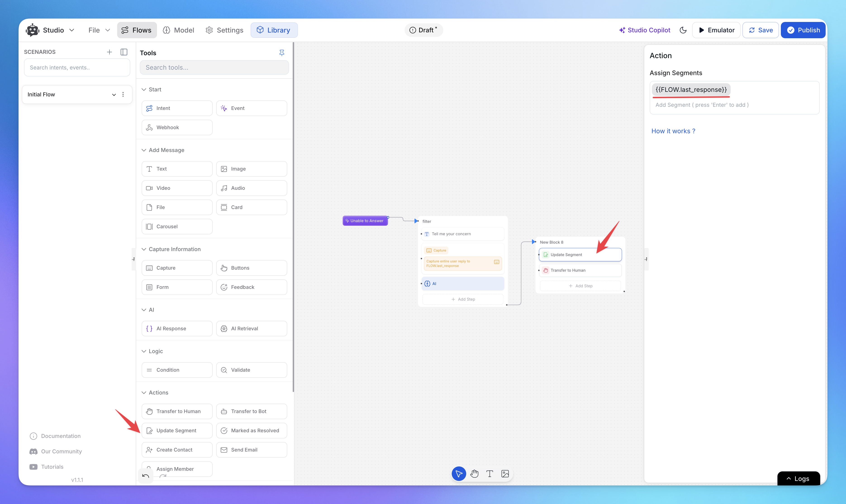This screenshot has width=846, height=504.
Task: Add a new scenario with plus icon
Action: 109,52
